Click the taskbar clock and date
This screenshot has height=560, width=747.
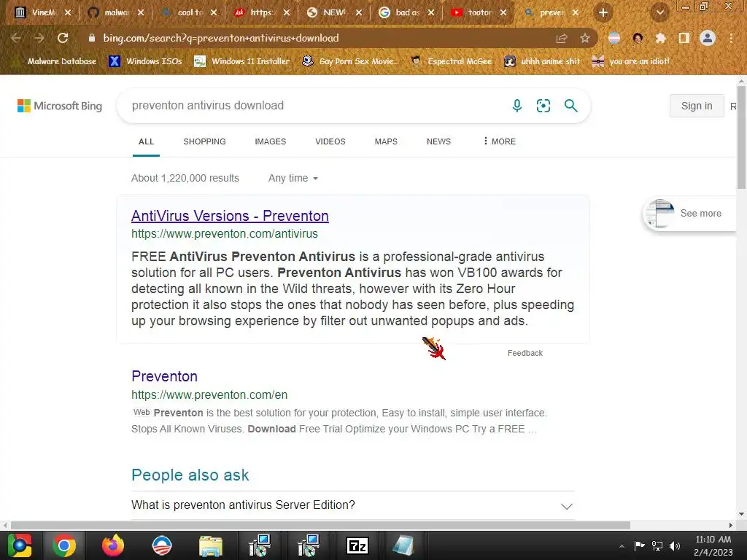[x=713, y=545]
